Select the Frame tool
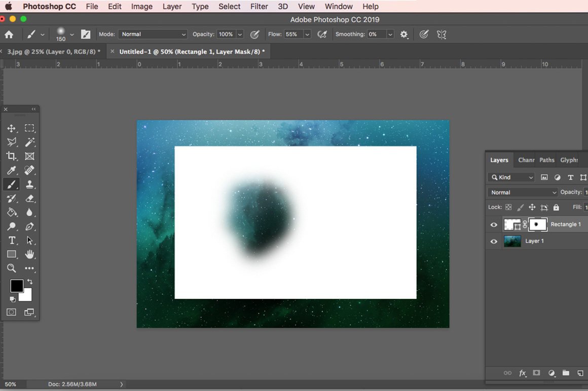This screenshot has height=391, width=588. (29, 156)
